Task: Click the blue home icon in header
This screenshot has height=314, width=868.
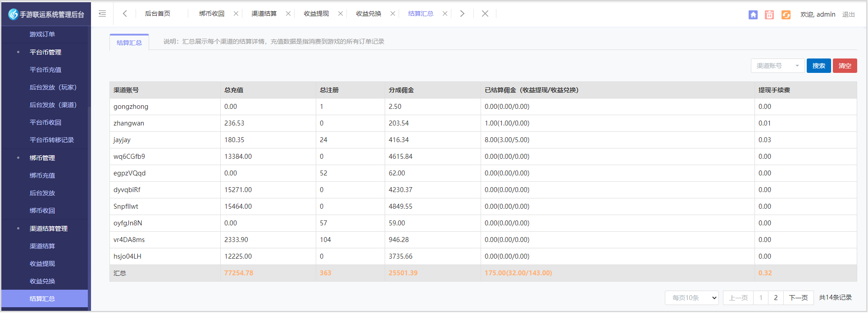Action: click(x=753, y=15)
